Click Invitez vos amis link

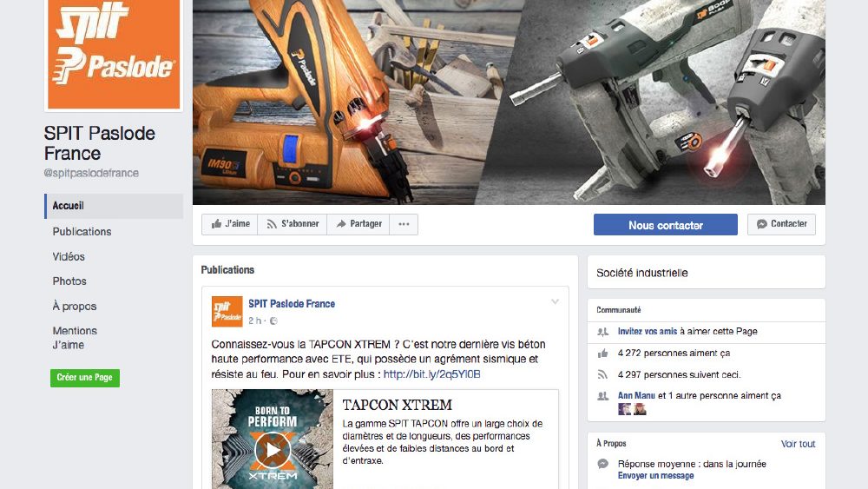[648, 331]
